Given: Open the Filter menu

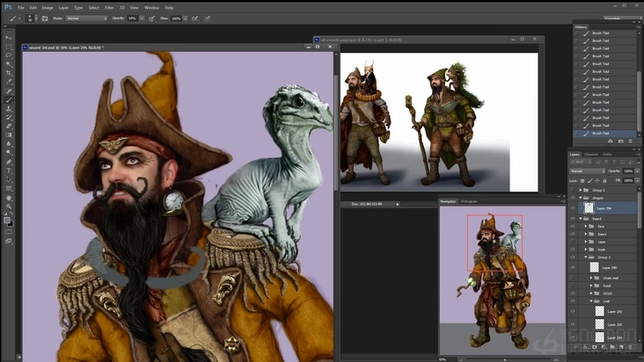Looking at the screenshot, I should [109, 8].
